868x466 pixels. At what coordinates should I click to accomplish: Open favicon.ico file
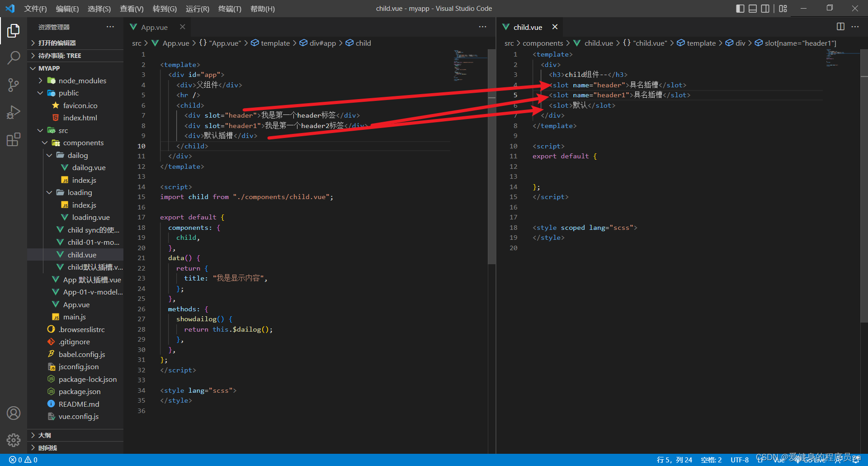click(75, 105)
